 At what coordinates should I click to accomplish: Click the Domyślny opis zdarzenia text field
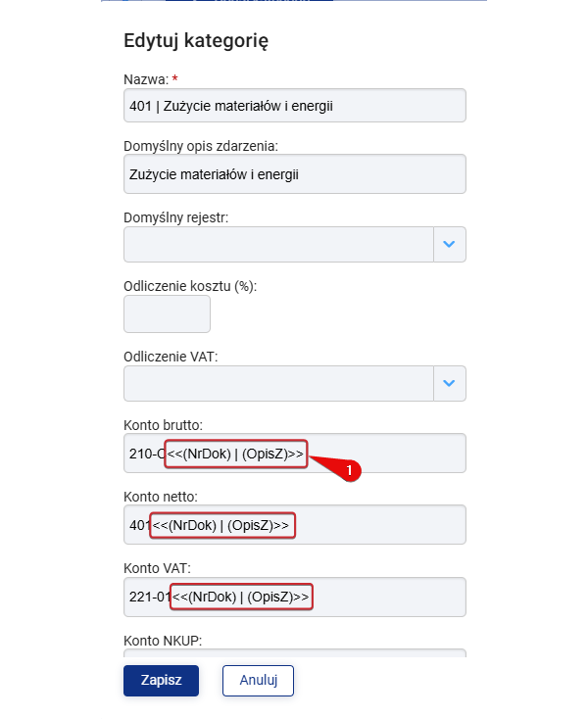[x=294, y=174]
